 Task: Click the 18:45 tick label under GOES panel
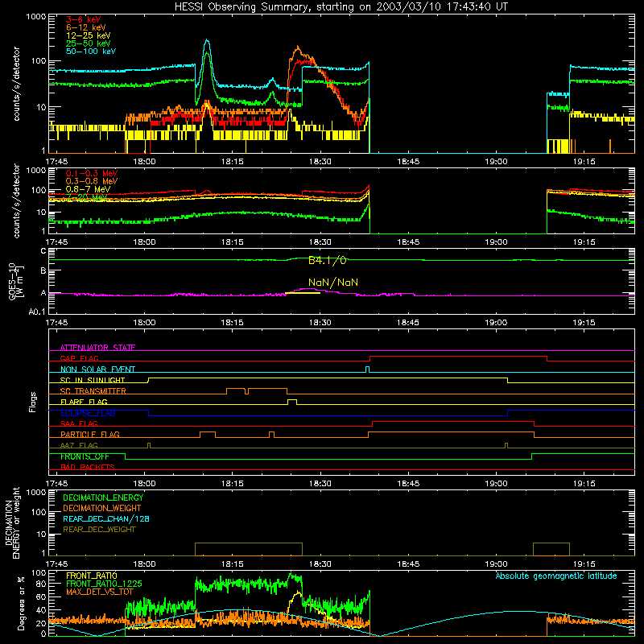(408, 323)
